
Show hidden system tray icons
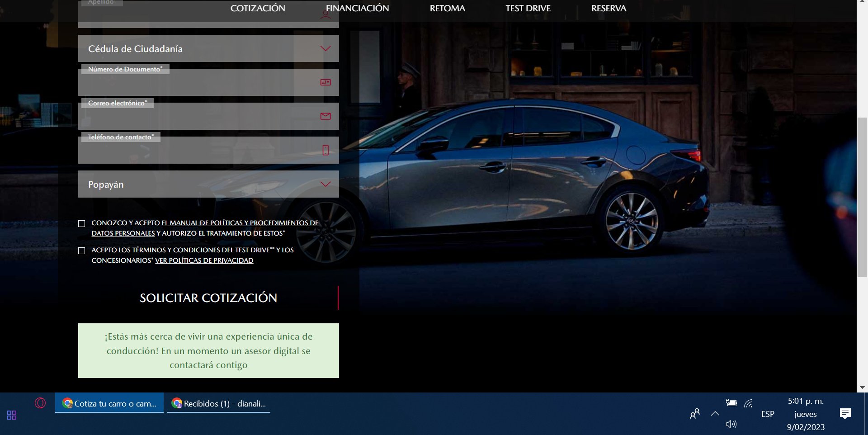[x=715, y=413]
